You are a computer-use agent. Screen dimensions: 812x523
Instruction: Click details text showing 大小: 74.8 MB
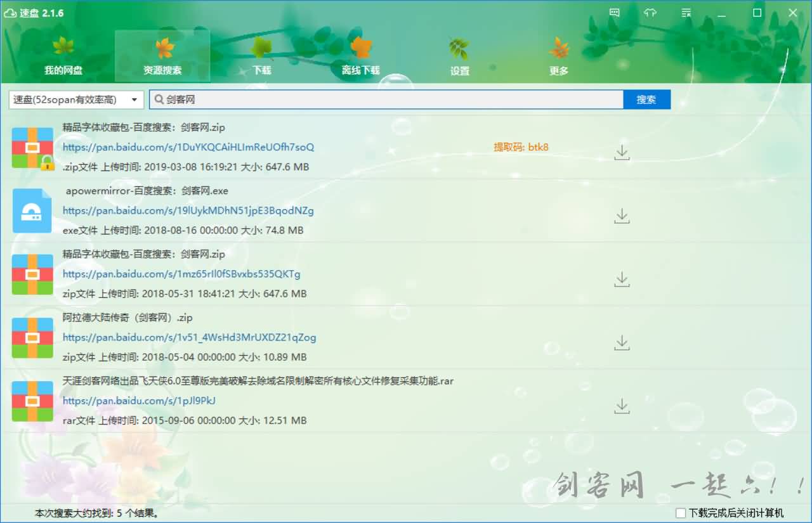pyautogui.click(x=183, y=230)
